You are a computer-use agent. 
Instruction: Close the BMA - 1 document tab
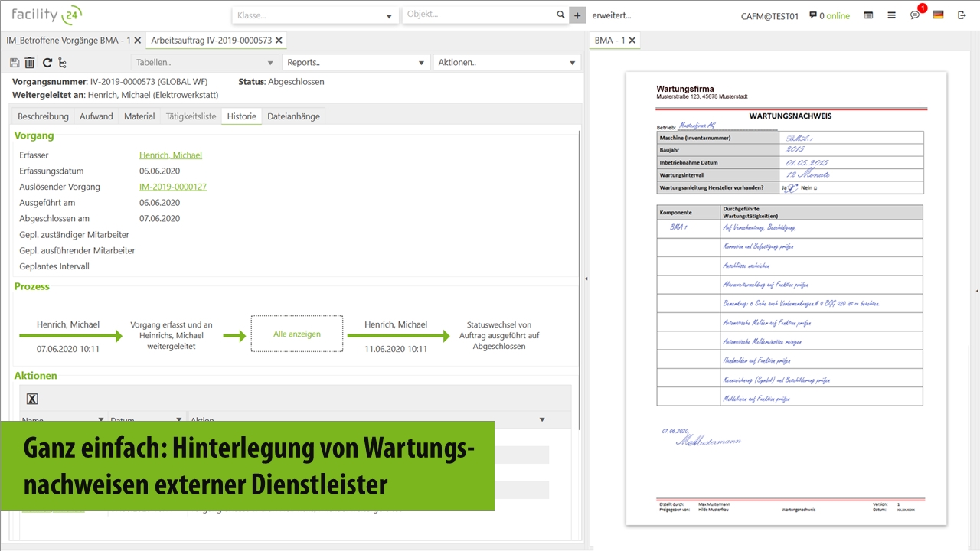coord(632,41)
